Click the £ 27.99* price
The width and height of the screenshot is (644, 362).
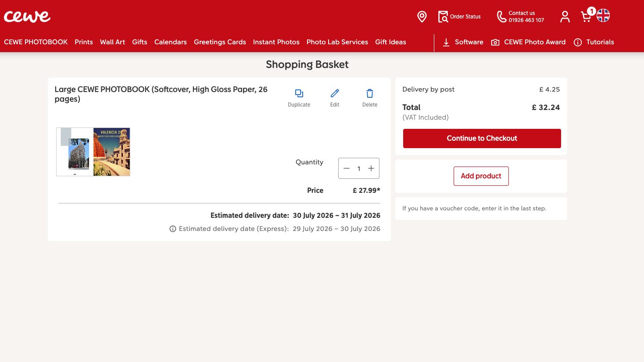(366, 190)
